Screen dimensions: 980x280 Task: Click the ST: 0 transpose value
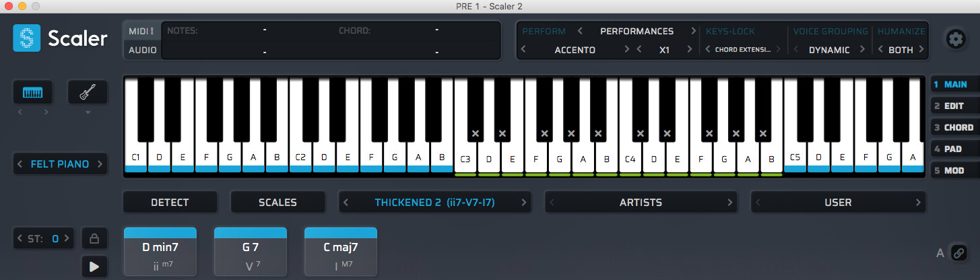pos(44,238)
